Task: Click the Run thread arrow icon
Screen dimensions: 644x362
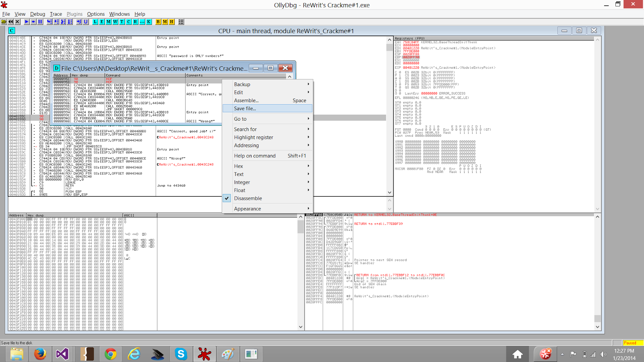Action: click(33, 22)
